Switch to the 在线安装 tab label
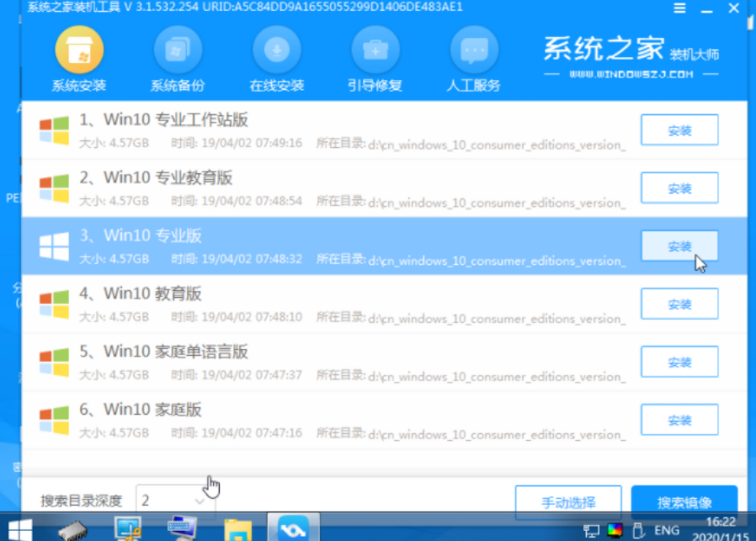This screenshot has height=541, width=756. point(277,86)
